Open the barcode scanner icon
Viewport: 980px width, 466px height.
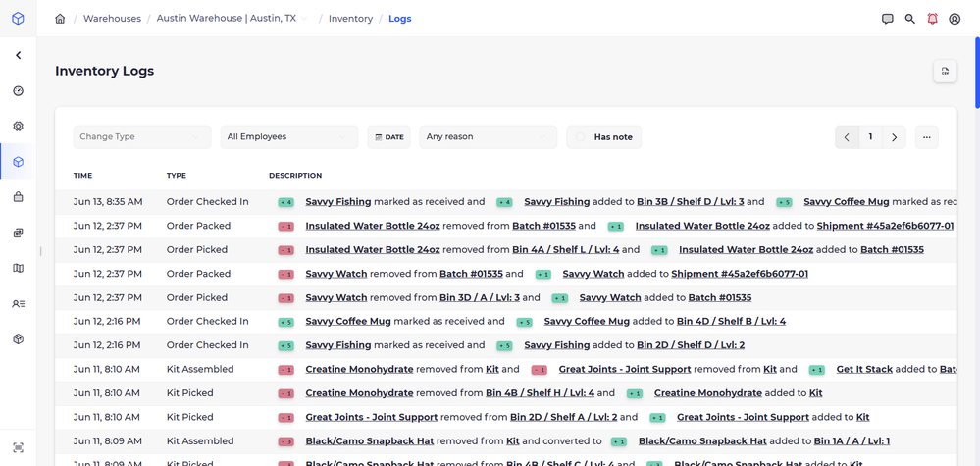pos(18,447)
